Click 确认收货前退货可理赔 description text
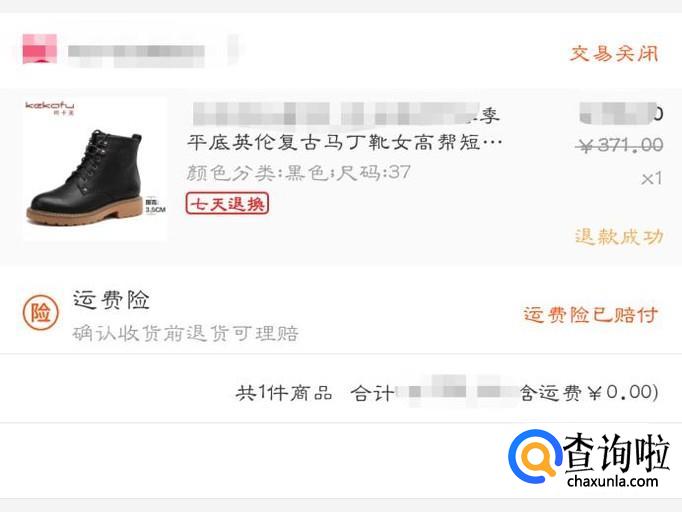 pos(186,334)
